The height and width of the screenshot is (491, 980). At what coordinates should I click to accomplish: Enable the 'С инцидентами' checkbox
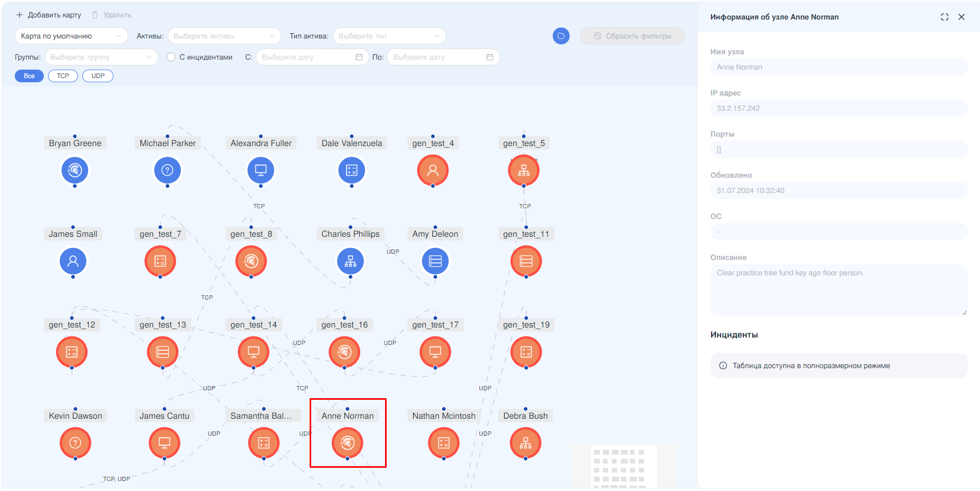pyautogui.click(x=171, y=57)
